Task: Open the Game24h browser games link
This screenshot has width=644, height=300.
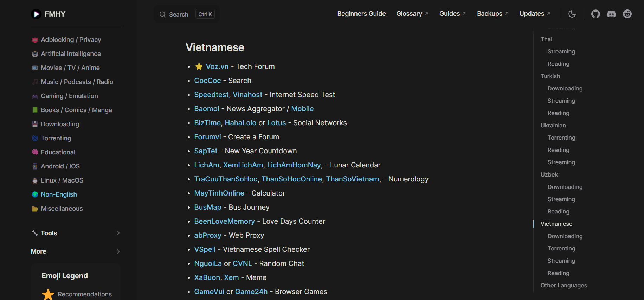Action: pos(251,292)
